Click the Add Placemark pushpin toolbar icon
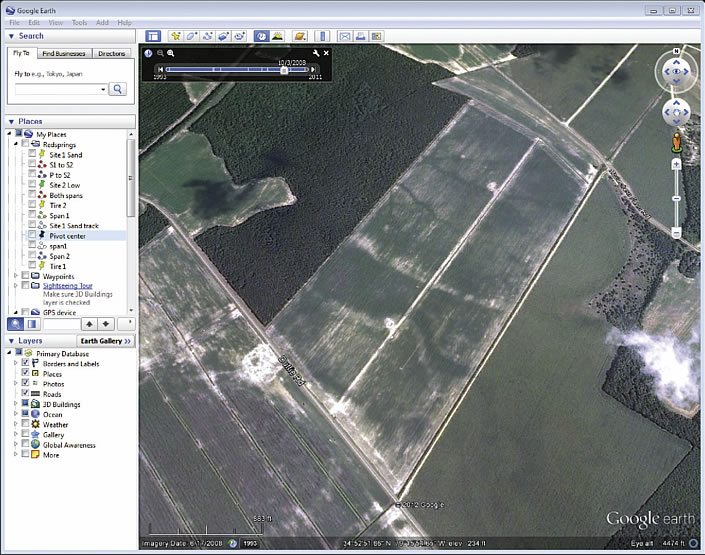 click(176, 36)
